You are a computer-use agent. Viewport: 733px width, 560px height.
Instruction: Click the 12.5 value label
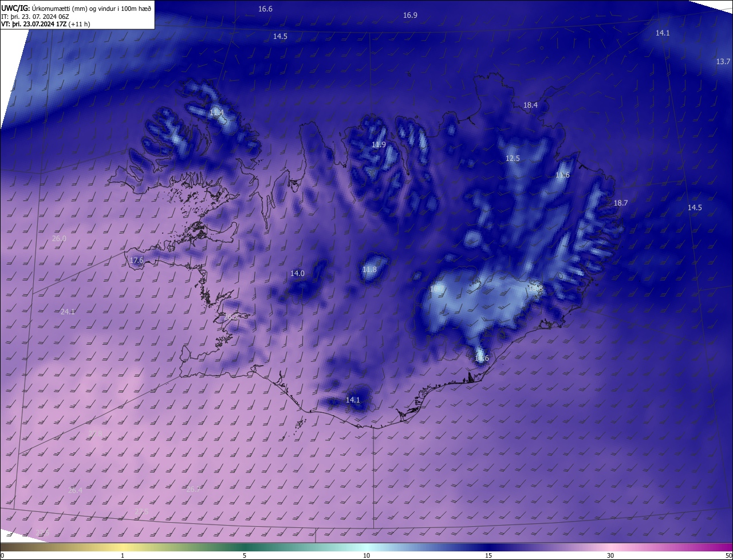(513, 159)
